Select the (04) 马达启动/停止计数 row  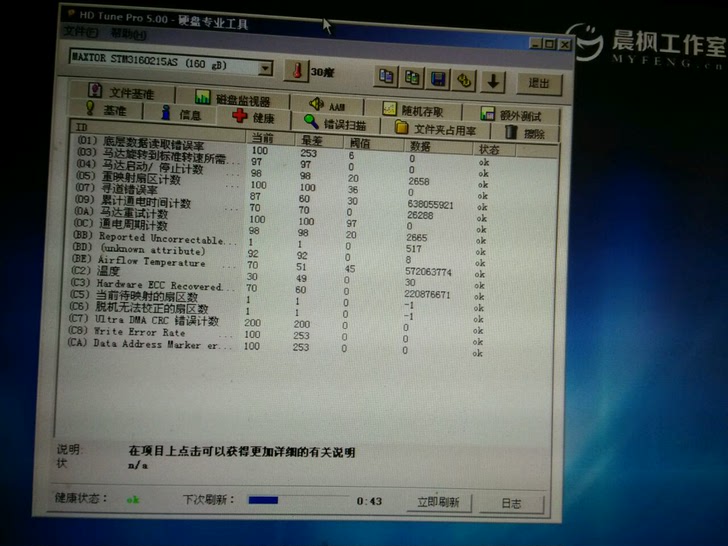pyautogui.click(x=281, y=174)
